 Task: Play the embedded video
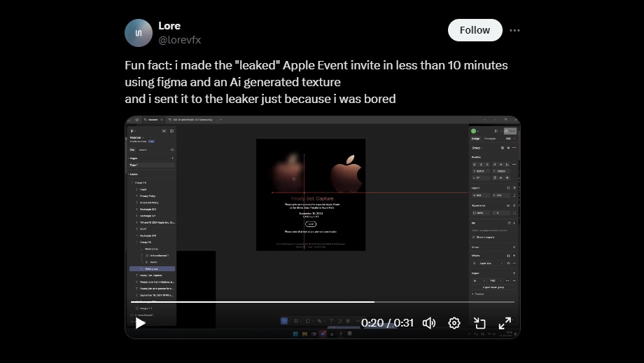coord(141,323)
